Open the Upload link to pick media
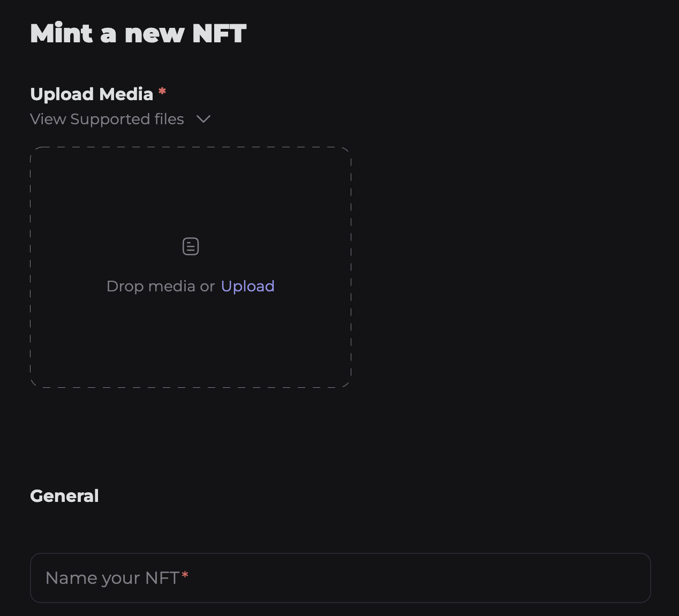The height and width of the screenshot is (616, 679). pos(247,286)
